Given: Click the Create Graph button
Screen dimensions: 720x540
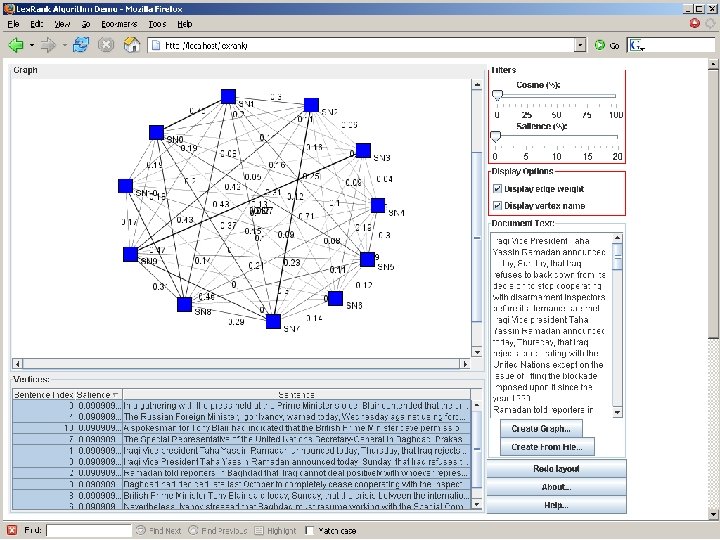Looking at the screenshot, I should point(541,428).
